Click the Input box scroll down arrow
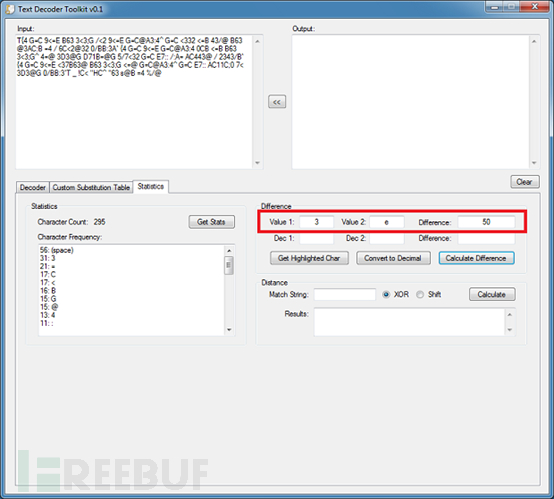554x499 pixels. pos(257,163)
